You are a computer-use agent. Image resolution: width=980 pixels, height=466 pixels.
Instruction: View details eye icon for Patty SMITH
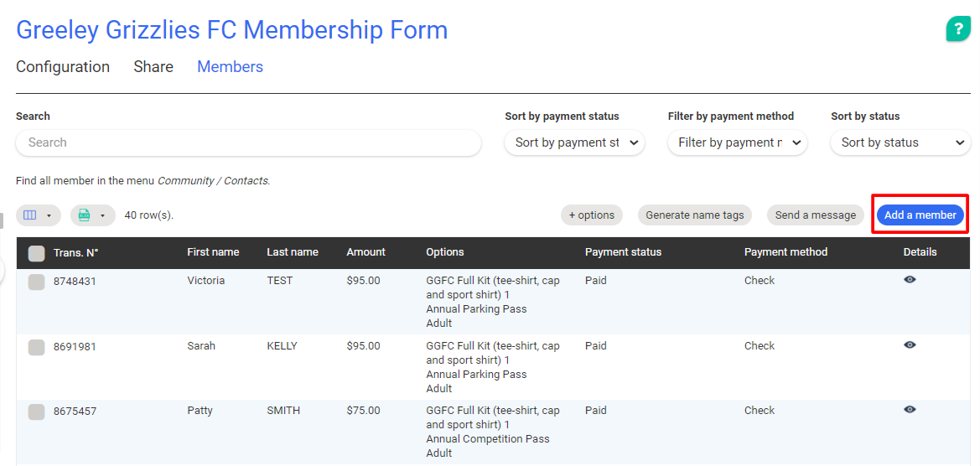coord(910,410)
